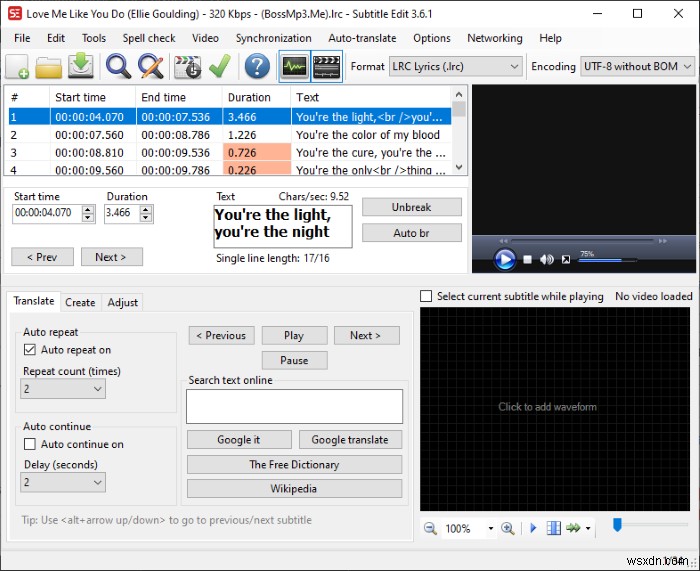The height and width of the screenshot is (571, 700).
Task: Switch to the Create tab
Action: [80, 303]
